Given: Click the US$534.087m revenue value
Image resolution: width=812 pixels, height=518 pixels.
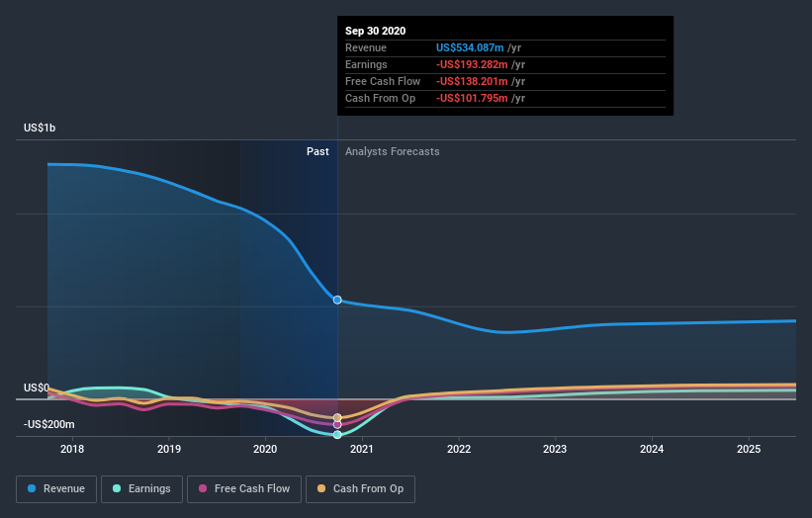Looking at the screenshot, I should [x=470, y=47].
